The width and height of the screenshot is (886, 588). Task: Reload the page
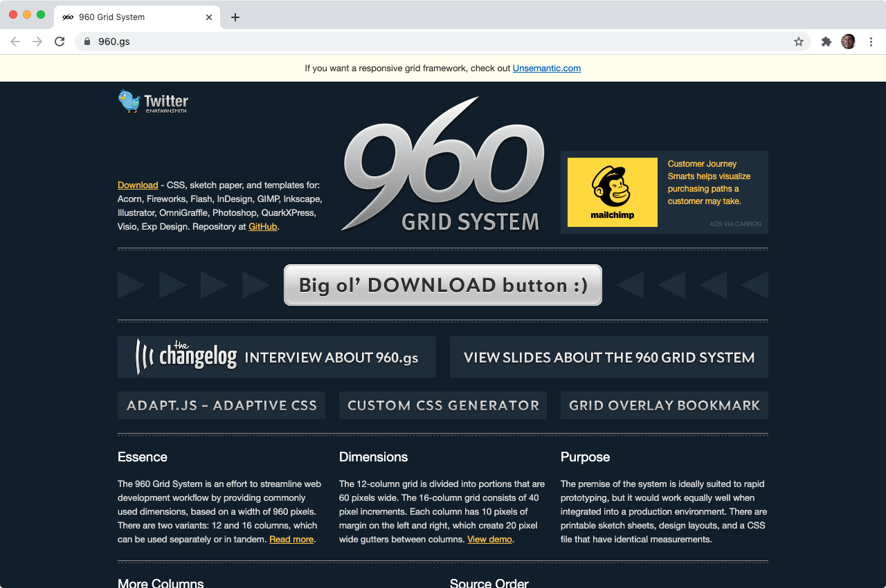point(60,42)
